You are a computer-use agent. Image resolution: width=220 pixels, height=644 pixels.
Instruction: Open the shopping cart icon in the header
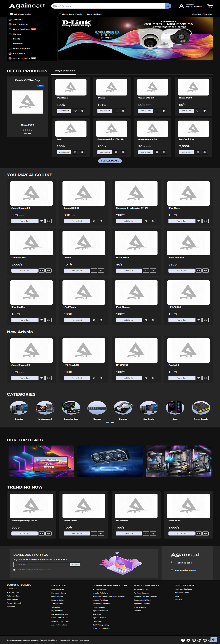coord(210,6)
